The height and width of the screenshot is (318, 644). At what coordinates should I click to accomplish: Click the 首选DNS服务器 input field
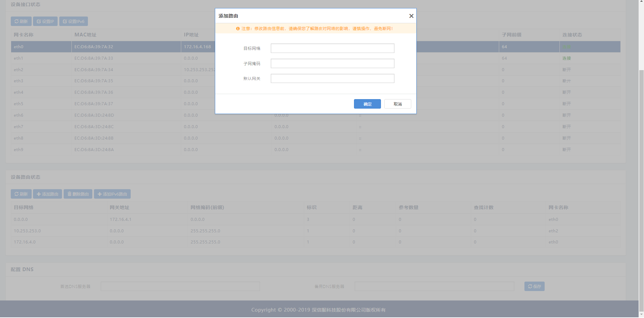[180, 286]
